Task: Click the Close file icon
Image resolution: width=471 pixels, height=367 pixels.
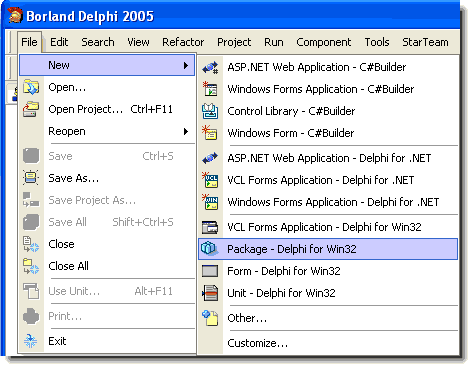Action: coord(31,244)
